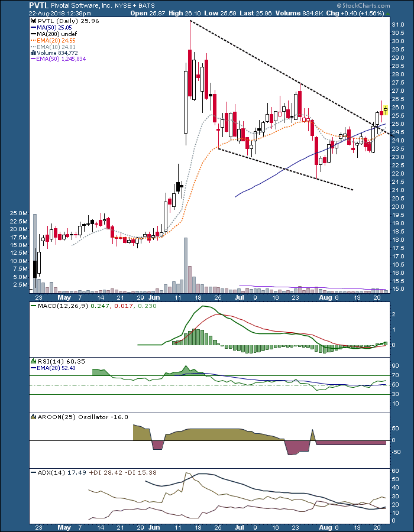Click the EMA(10) 24.81 legend entry

[56, 47]
